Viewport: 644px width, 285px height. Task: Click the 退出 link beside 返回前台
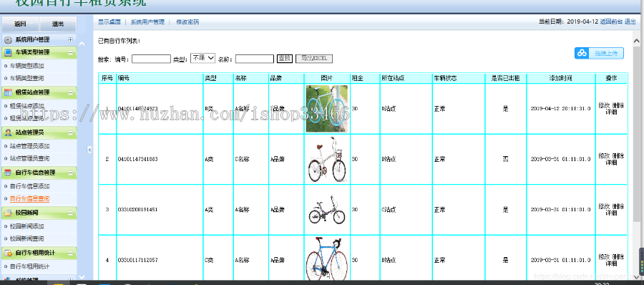630,21
